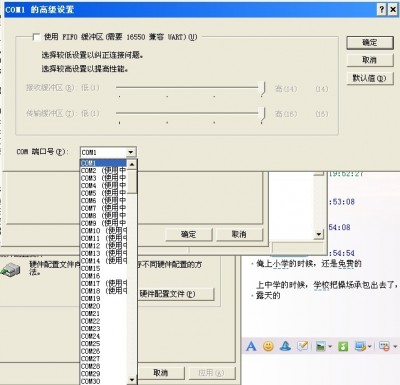
Task: Select COM16 in the port list
Action: pyautogui.click(x=104, y=276)
